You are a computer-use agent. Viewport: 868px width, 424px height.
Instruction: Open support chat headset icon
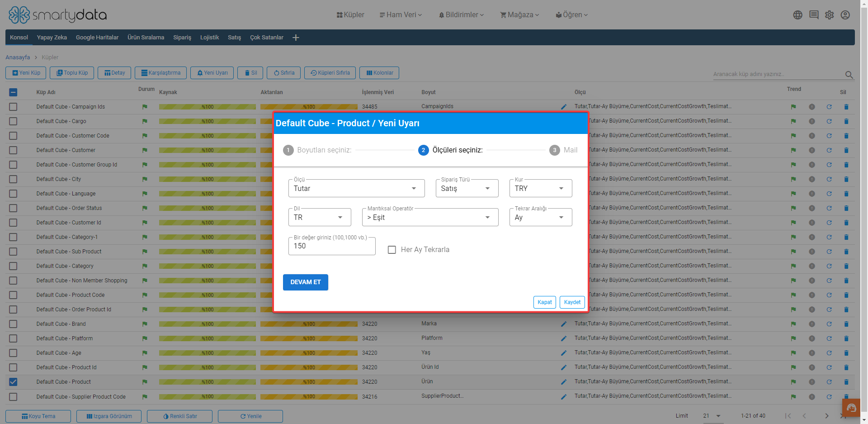851,408
